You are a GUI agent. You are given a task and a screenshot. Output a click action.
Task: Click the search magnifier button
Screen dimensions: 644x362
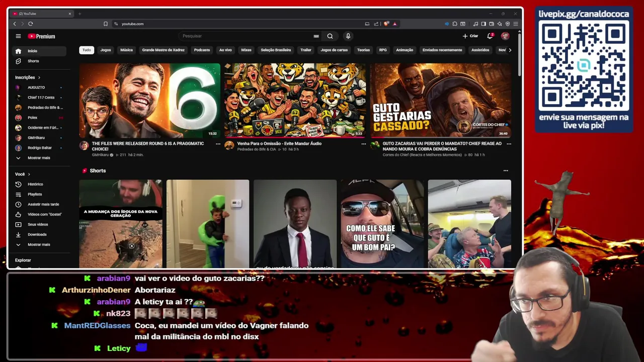point(330,36)
